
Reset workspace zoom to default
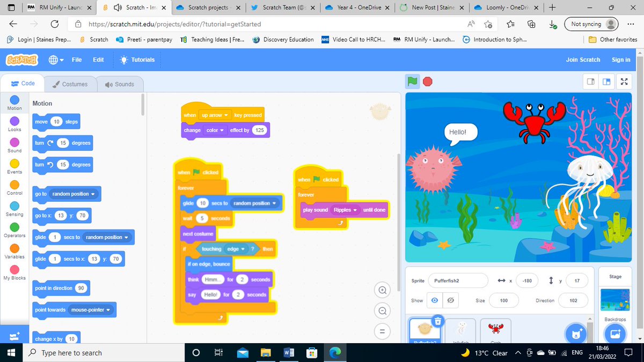tap(382, 331)
